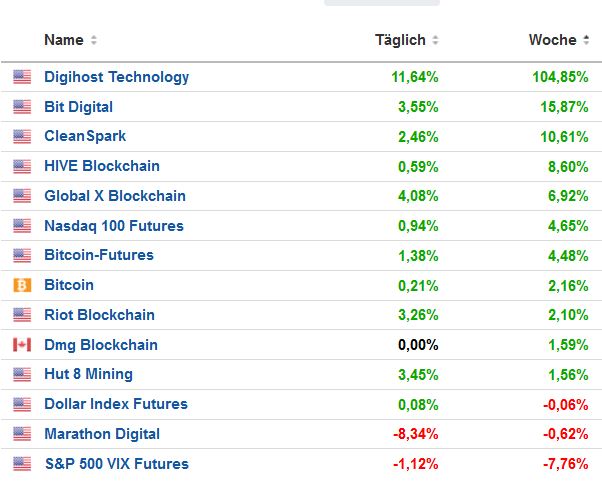Sort by the Täglich column arrows
The width and height of the screenshot is (602, 488).
pyautogui.click(x=435, y=40)
